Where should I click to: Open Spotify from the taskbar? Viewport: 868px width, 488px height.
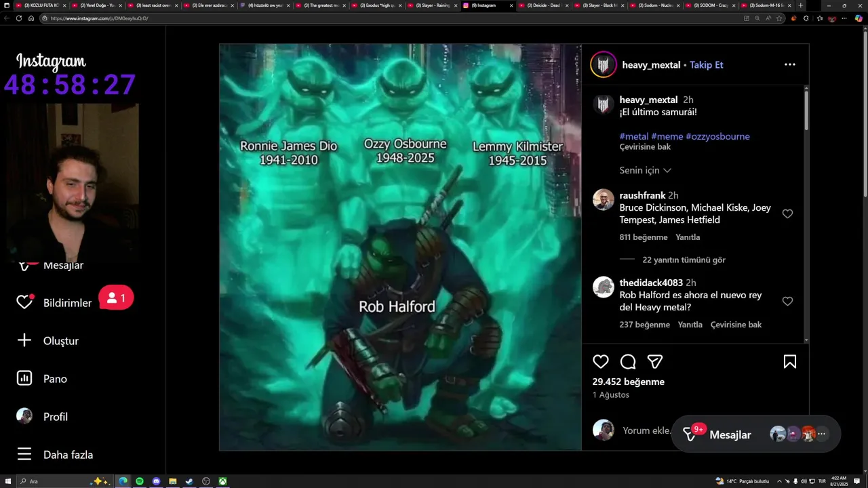pos(140,481)
